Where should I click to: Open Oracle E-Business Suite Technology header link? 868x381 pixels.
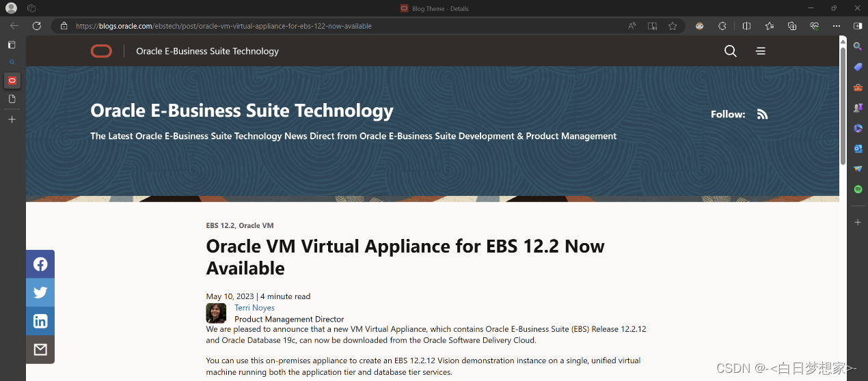coord(208,51)
